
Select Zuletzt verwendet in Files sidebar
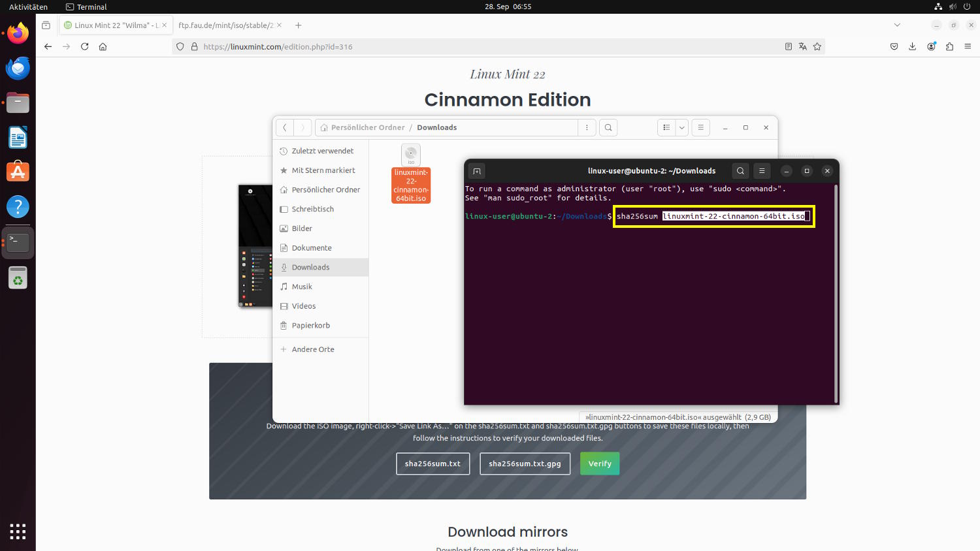pos(321,151)
